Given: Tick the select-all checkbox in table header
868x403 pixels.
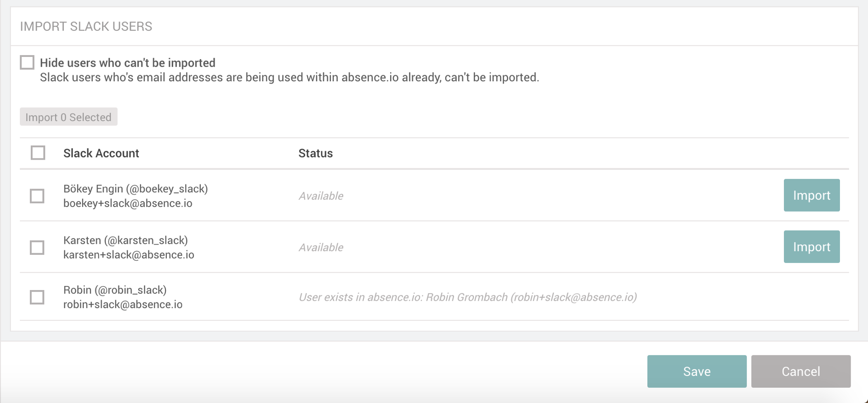Looking at the screenshot, I should (38, 153).
